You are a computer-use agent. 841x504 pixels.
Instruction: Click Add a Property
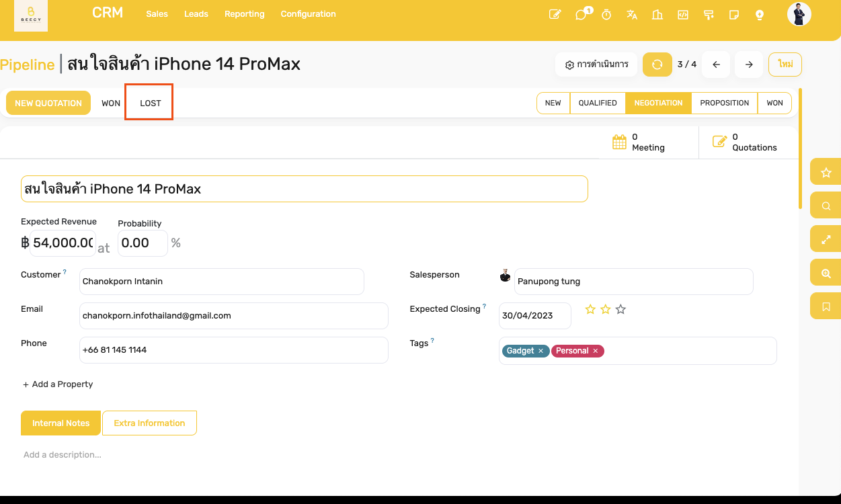(x=58, y=384)
